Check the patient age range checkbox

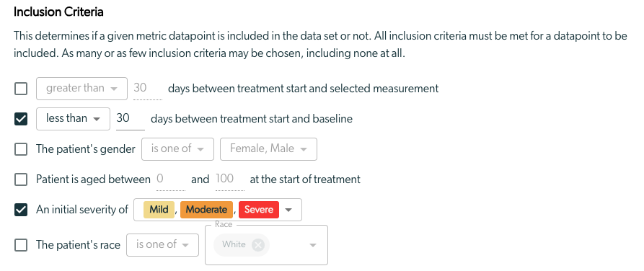[x=21, y=179]
